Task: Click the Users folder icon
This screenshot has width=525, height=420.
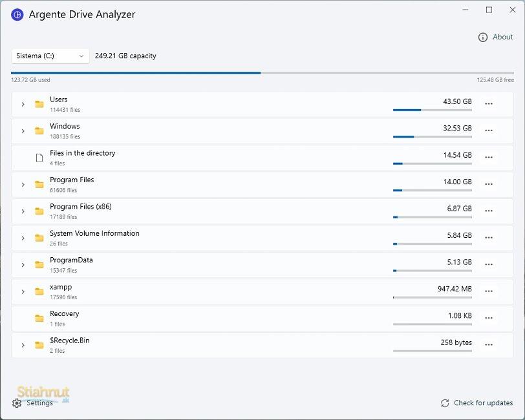Action: [x=39, y=104]
